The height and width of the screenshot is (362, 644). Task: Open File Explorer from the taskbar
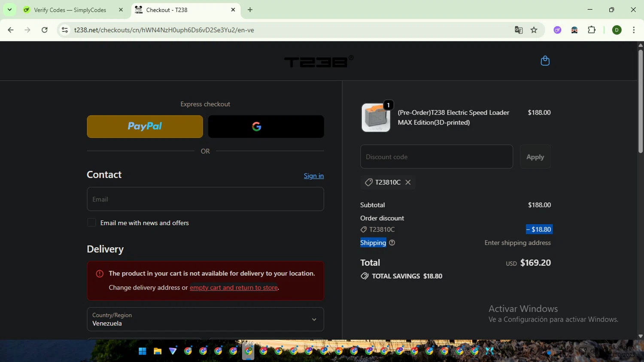[158, 351]
